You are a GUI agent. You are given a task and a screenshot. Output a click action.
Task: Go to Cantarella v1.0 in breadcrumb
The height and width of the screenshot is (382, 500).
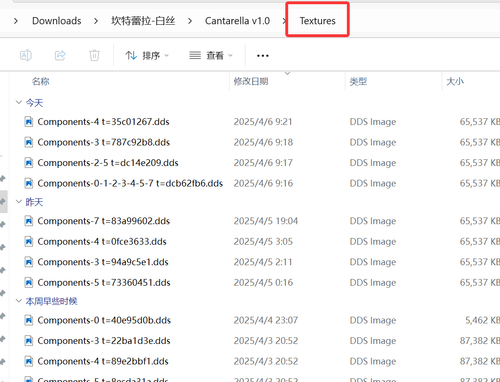237,21
